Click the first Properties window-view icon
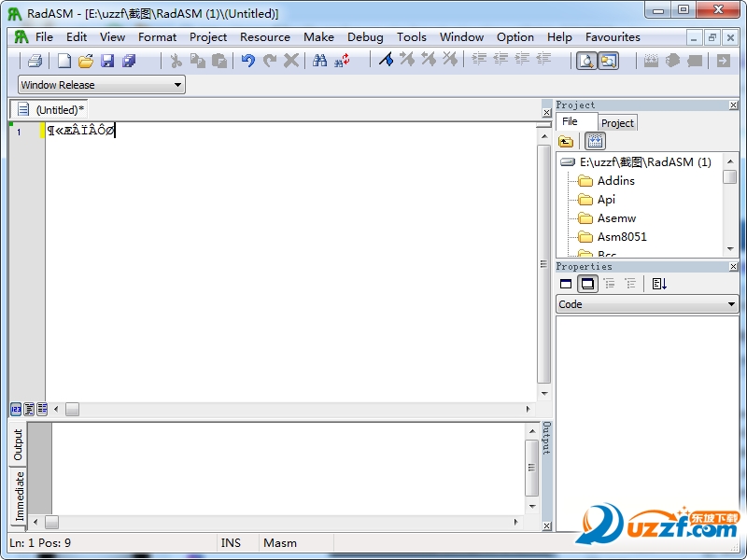This screenshot has width=747, height=560. coord(566,284)
